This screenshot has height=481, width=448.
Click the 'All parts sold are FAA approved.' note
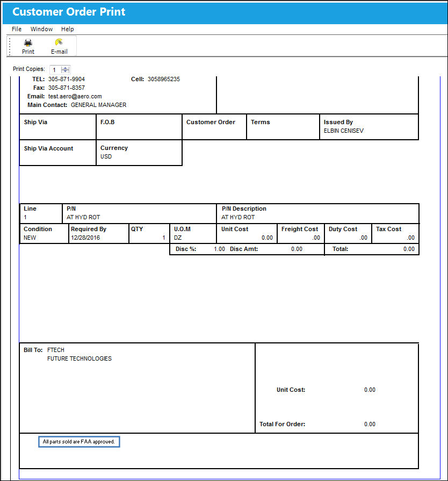[x=79, y=442]
